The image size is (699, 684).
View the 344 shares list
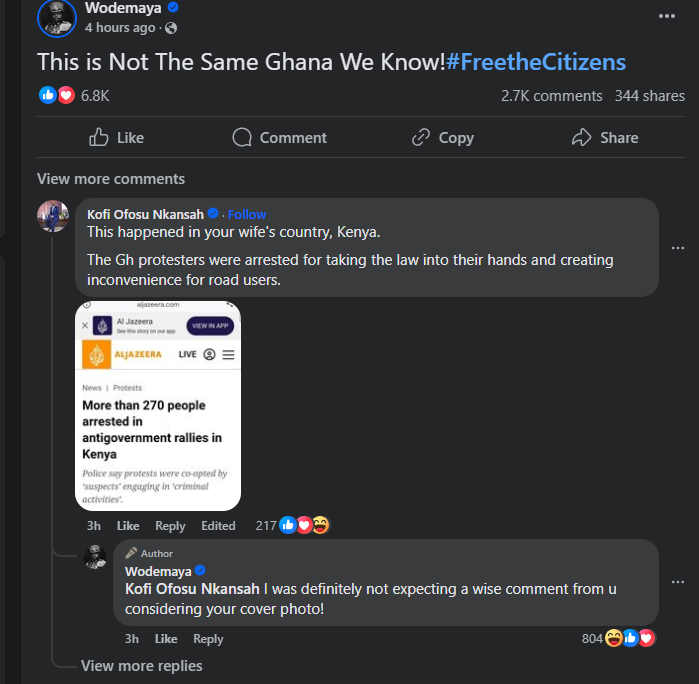coord(649,96)
